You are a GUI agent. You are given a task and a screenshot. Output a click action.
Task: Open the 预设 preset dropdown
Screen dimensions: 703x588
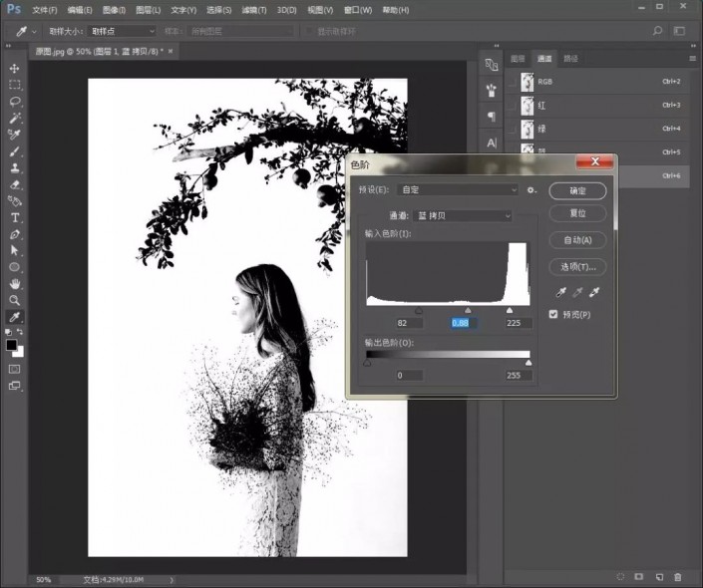(459, 189)
